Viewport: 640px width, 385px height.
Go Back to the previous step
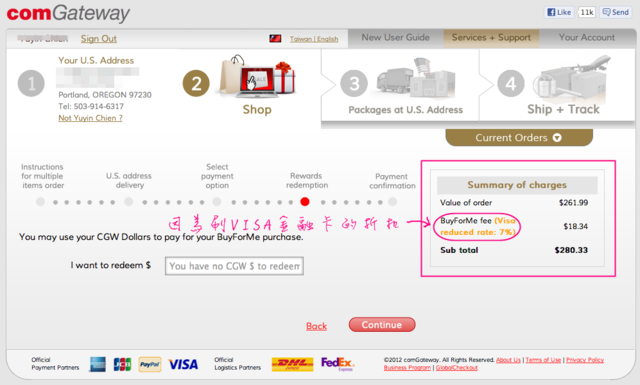(316, 326)
